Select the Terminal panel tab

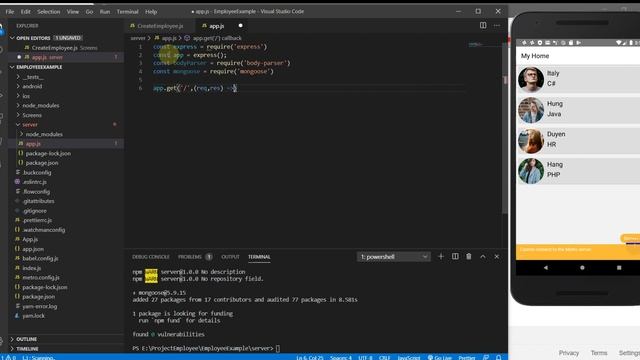259,257
